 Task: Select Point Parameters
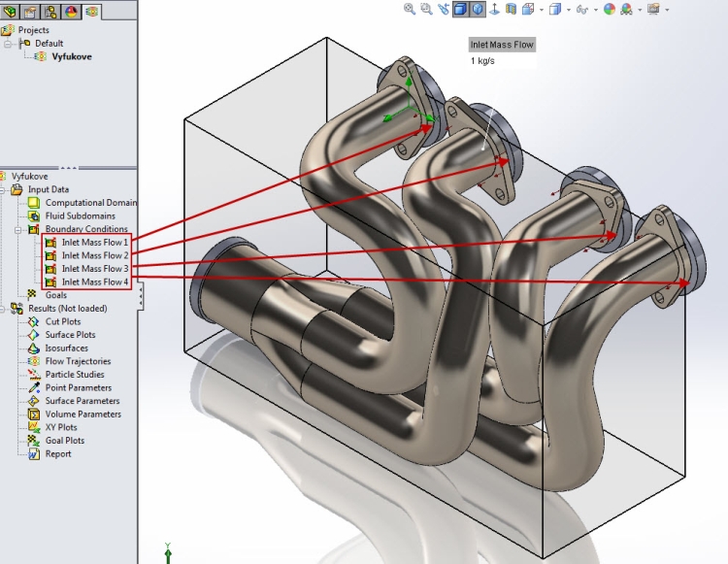tap(78, 387)
